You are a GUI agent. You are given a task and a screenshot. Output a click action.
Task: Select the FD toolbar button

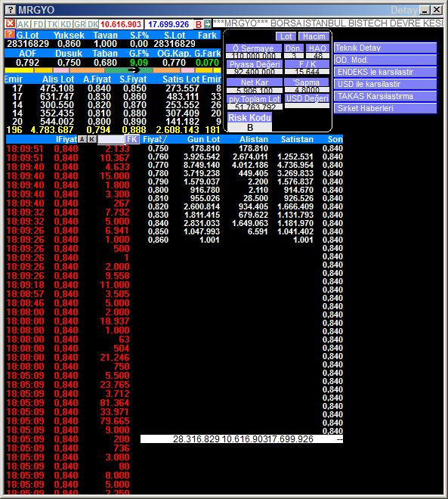39,24
